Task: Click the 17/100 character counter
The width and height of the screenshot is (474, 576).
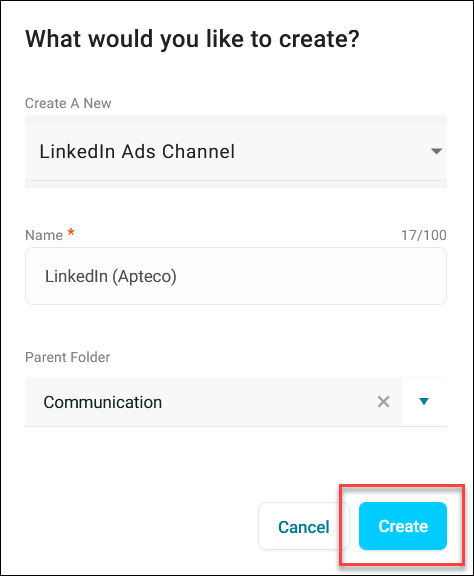Action: (424, 235)
